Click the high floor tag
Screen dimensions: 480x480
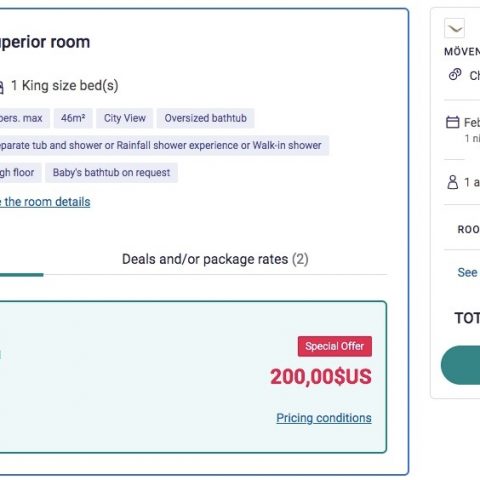pyautogui.click(x=19, y=173)
